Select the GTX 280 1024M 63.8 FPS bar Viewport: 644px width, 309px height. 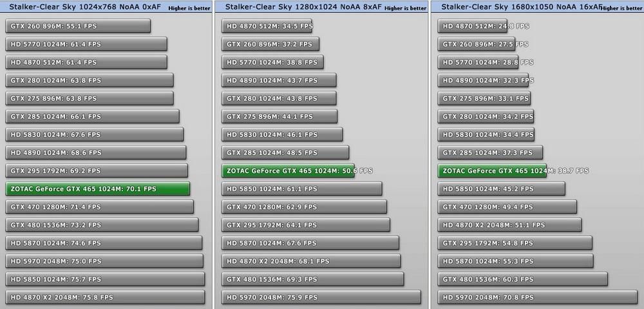point(90,80)
